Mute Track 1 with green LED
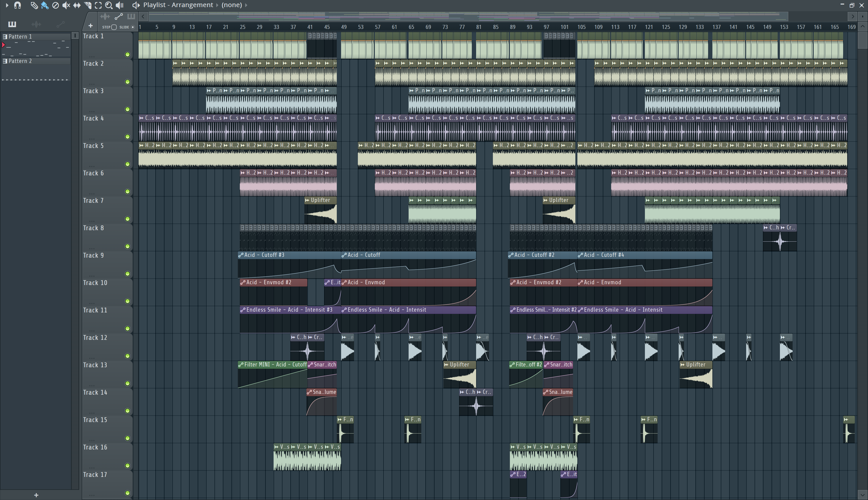 tap(127, 54)
